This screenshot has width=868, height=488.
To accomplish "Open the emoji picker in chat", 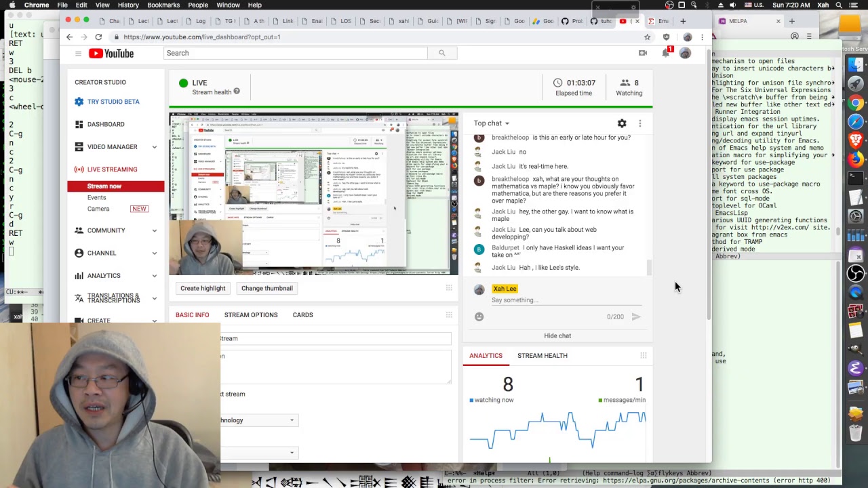I will pyautogui.click(x=479, y=317).
